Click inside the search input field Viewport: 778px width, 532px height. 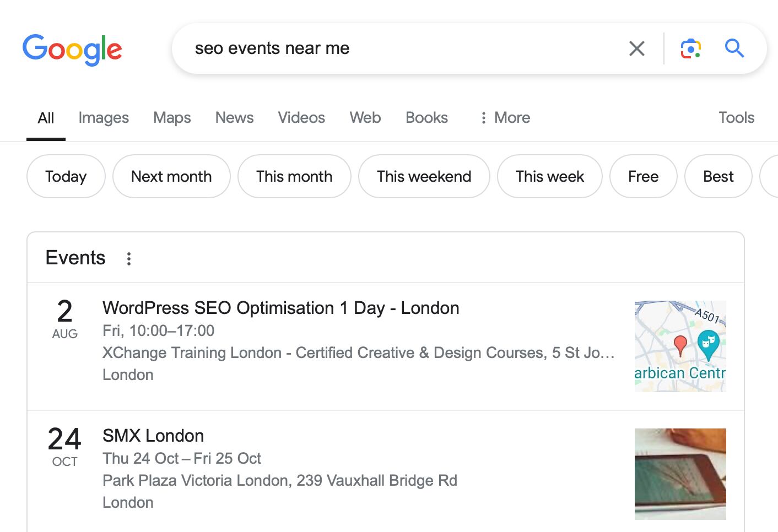click(x=386, y=48)
